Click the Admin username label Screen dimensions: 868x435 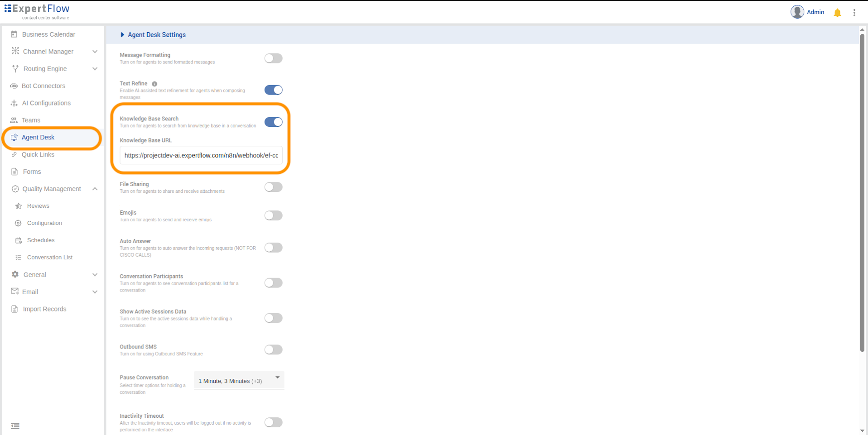click(815, 12)
